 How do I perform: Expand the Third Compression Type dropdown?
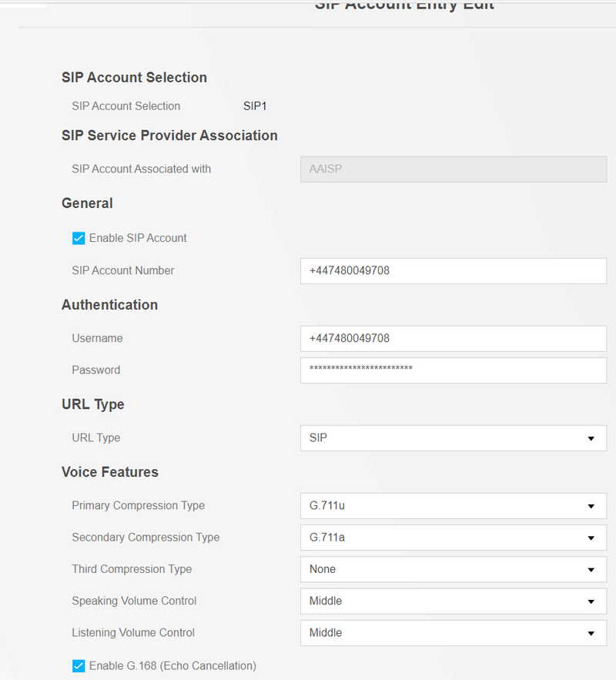[x=453, y=569]
